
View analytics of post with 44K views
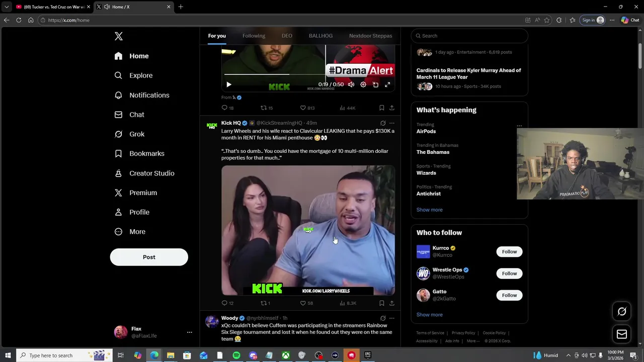[347, 108]
